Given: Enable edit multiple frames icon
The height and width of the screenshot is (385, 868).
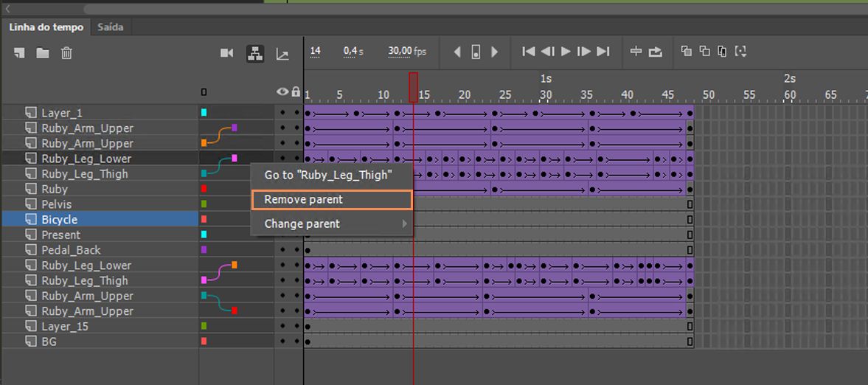Looking at the screenshot, I should [x=722, y=52].
